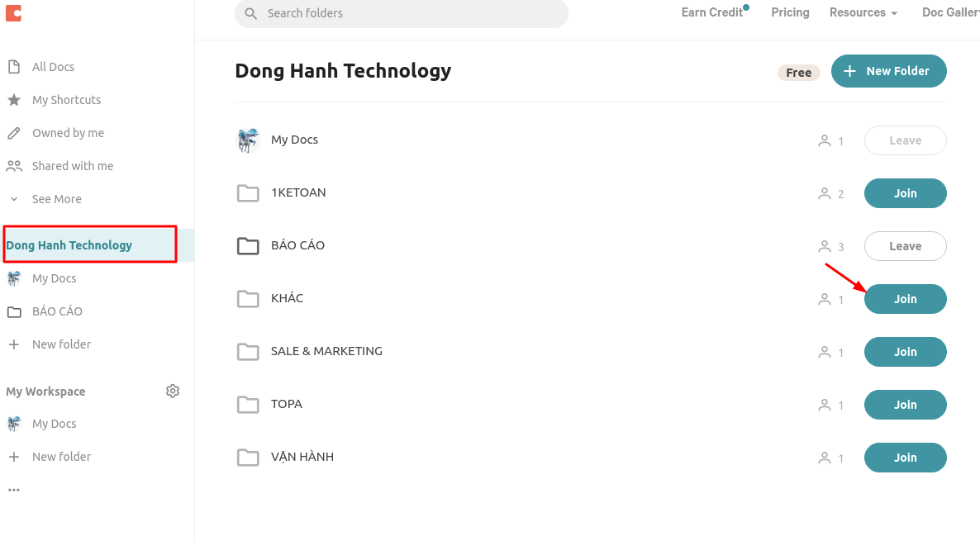Click the search folders magnifier icon
The image size is (980, 541).
point(251,14)
